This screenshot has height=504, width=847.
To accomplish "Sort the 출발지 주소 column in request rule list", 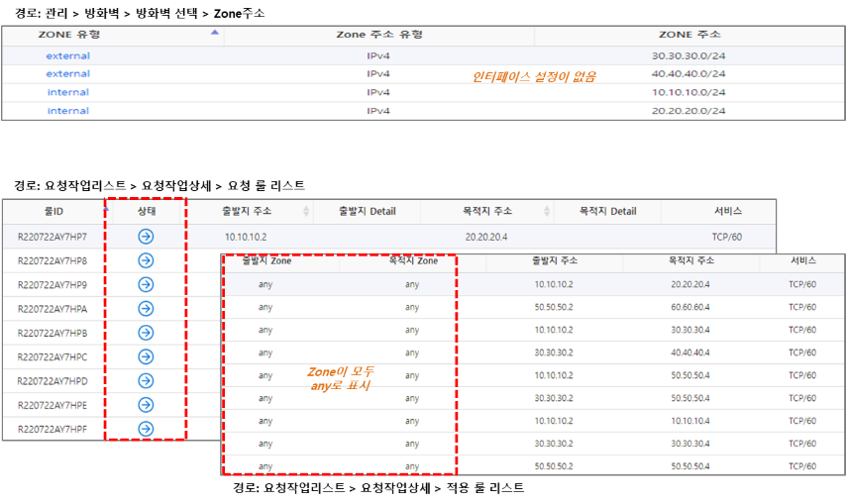I will pyautogui.click(x=306, y=211).
